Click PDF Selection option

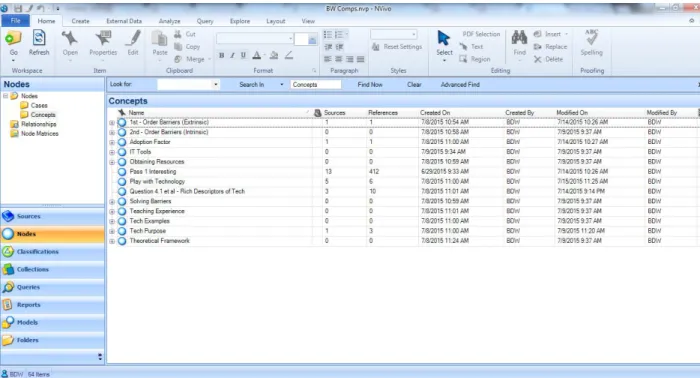pyautogui.click(x=481, y=34)
